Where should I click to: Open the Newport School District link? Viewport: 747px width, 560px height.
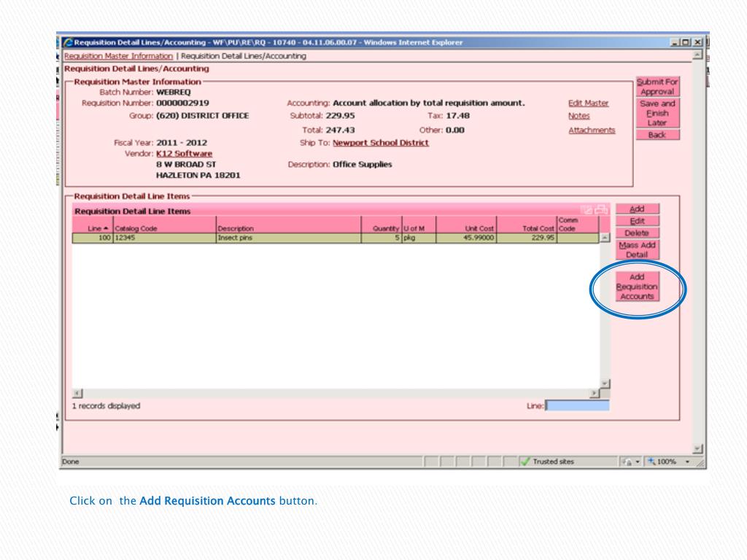point(381,142)
